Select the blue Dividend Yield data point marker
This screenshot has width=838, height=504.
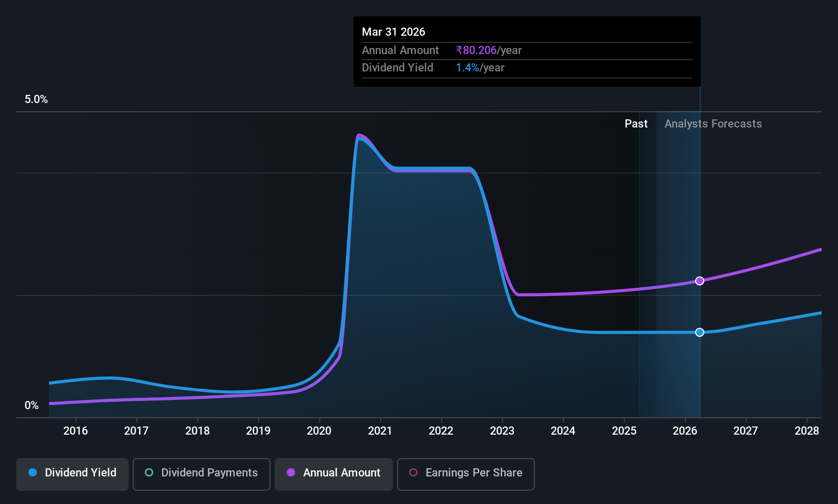coord(700,332)
